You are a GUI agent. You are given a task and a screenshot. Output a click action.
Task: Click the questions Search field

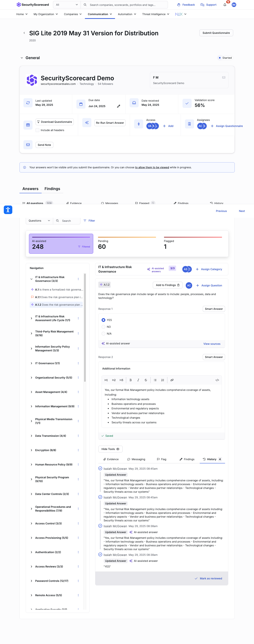[x=67, y=221]
